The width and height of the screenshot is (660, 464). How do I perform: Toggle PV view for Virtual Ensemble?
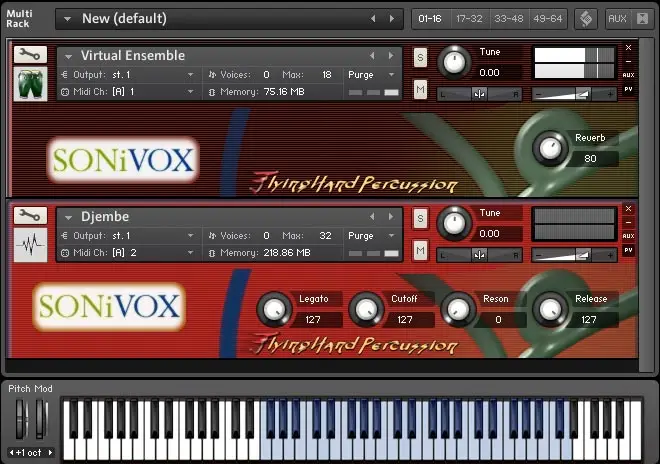click(x=628, y=89)
